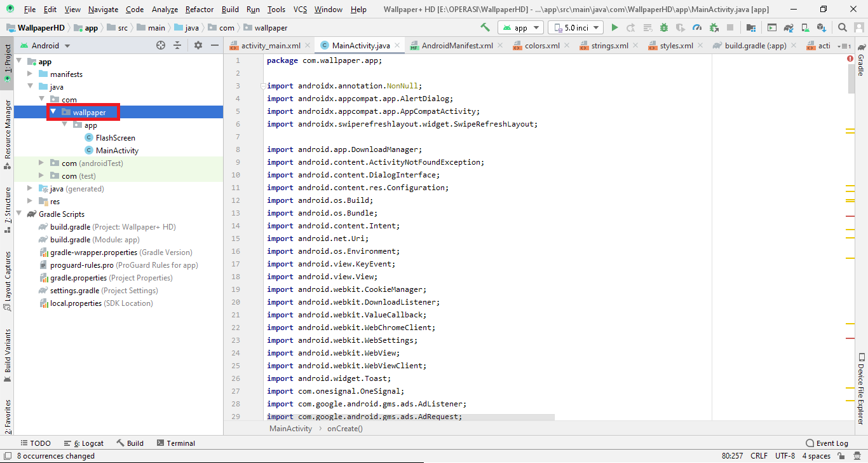
Task: Start debugging with the green bug icon
Action: (x=664, y=27)
